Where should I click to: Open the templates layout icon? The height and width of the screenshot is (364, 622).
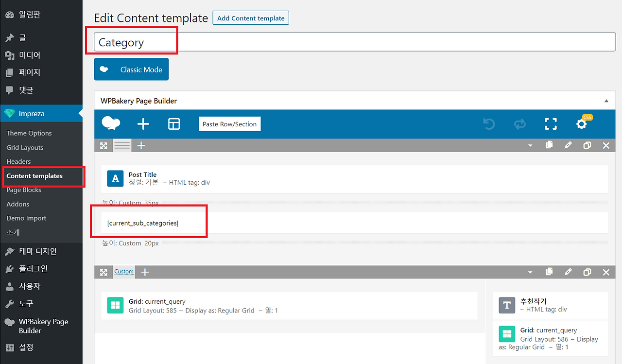(174, 124)
